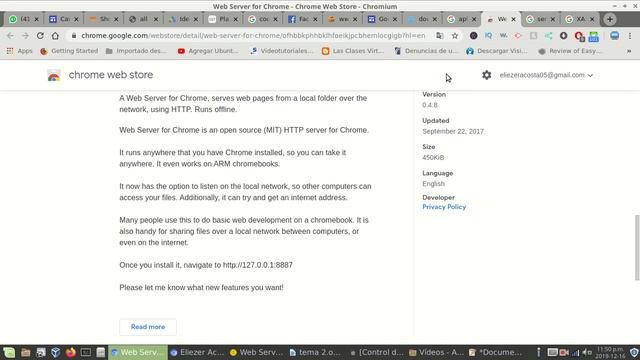This screenshot has height=360, width=640.
Task: Open the download extension icon
Action: pos(564,36)
